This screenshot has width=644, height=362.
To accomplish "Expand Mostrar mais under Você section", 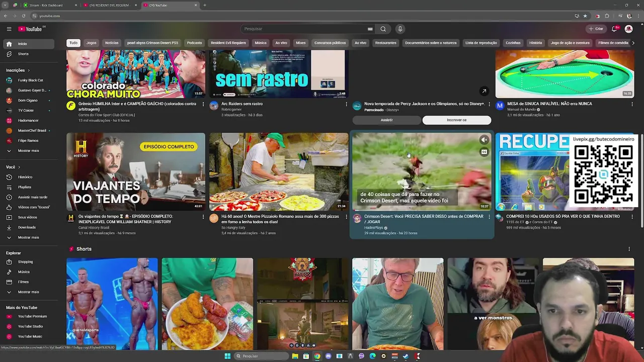I will (x=28, y=237).
